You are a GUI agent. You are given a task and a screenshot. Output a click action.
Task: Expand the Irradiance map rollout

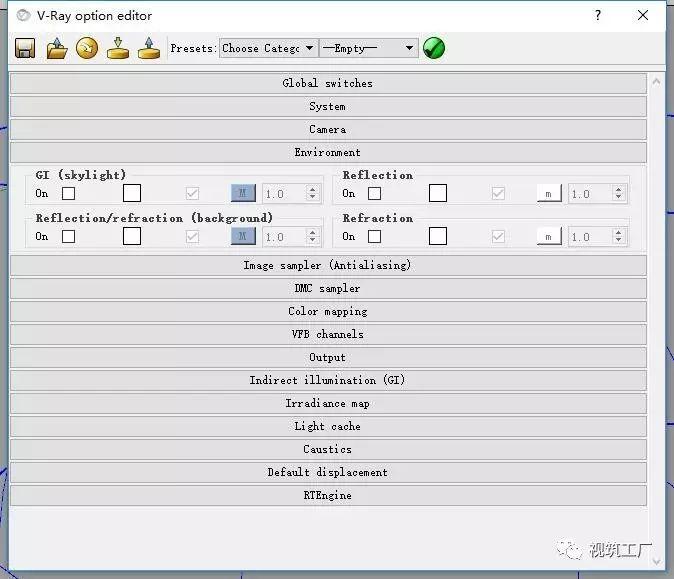pyautogui.click(x=328, y=403)
